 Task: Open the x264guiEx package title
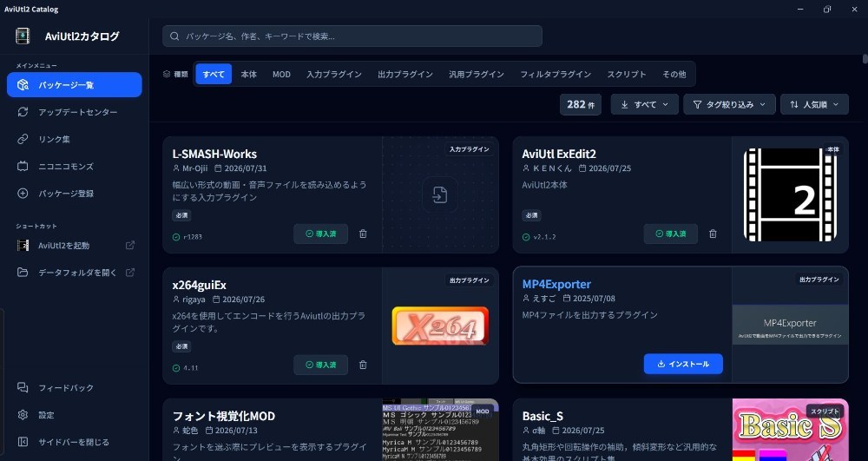(x=200, y=285)
